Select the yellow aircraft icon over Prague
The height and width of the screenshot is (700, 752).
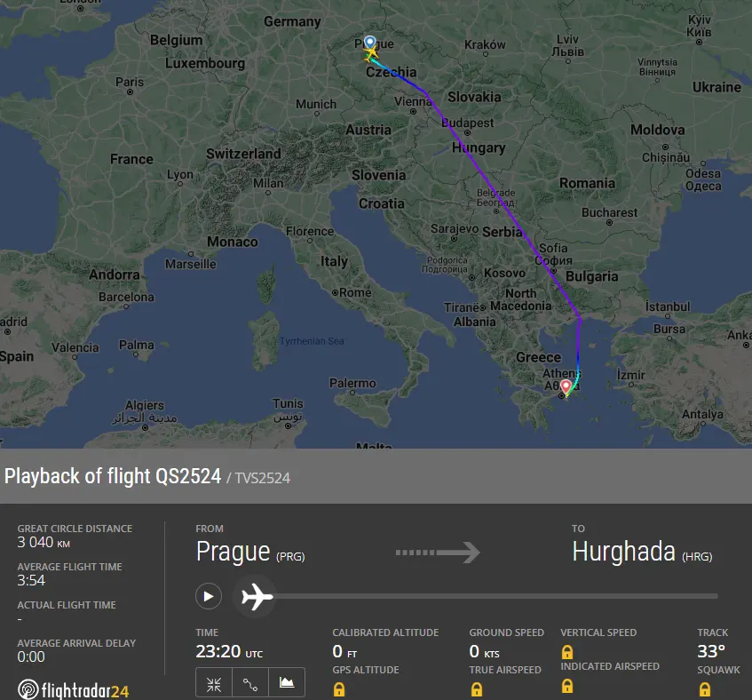click(370, 53)
